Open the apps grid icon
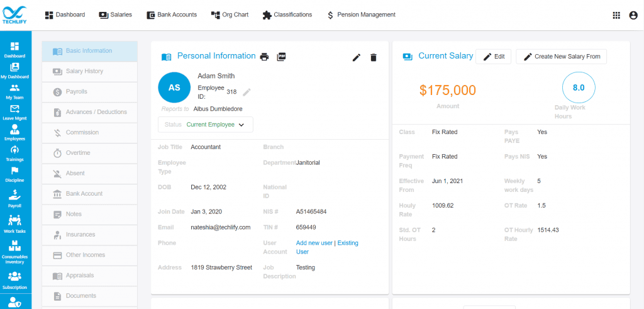The image size is (644, 309). coord(616,15)
